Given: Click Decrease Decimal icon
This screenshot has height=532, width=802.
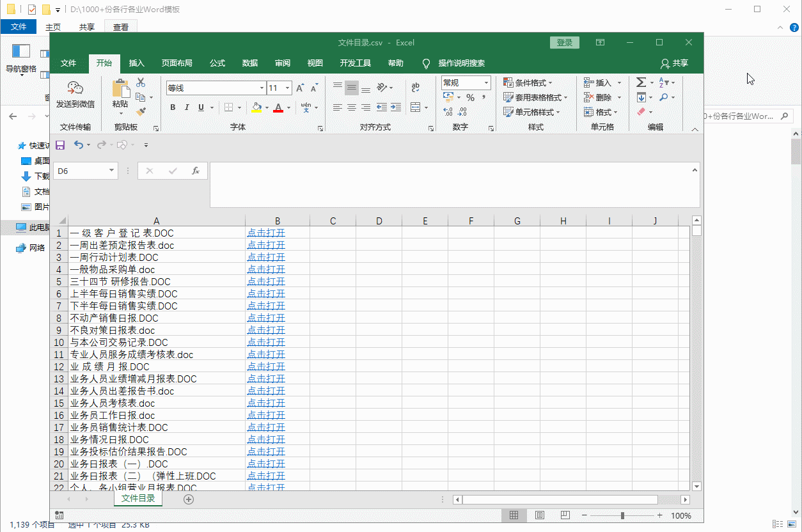Looking at the screenshot, I should coord(464,112).
